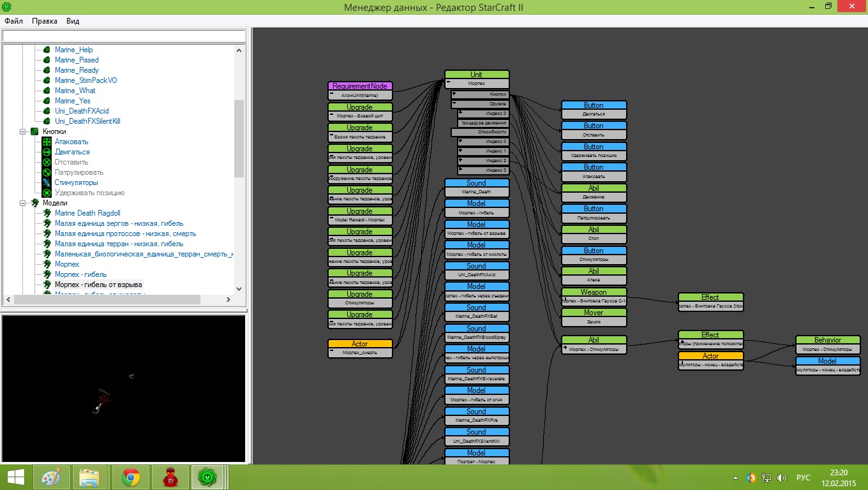Viewport: 868px width, 490px height.
Task: Select Малая единица зергов - низкая, гибель
Action: [119, 223]
